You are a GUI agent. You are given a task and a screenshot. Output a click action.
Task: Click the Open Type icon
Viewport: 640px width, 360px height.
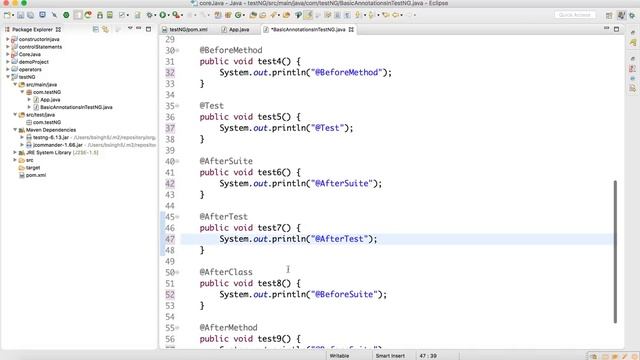coord(253,15)
